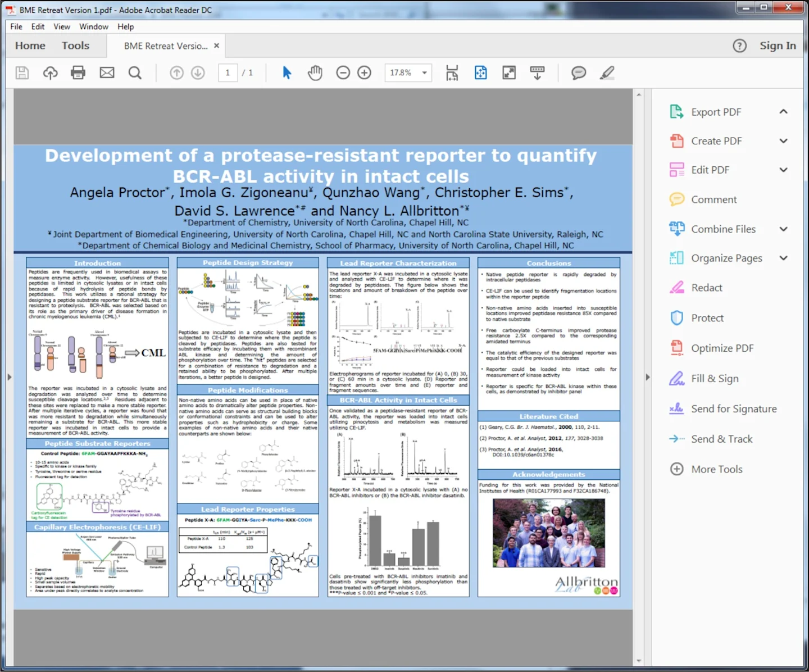Zoom out using the minus icon
Image resolution: width=809 pixels, height=672 pixels.
(343, 72)
